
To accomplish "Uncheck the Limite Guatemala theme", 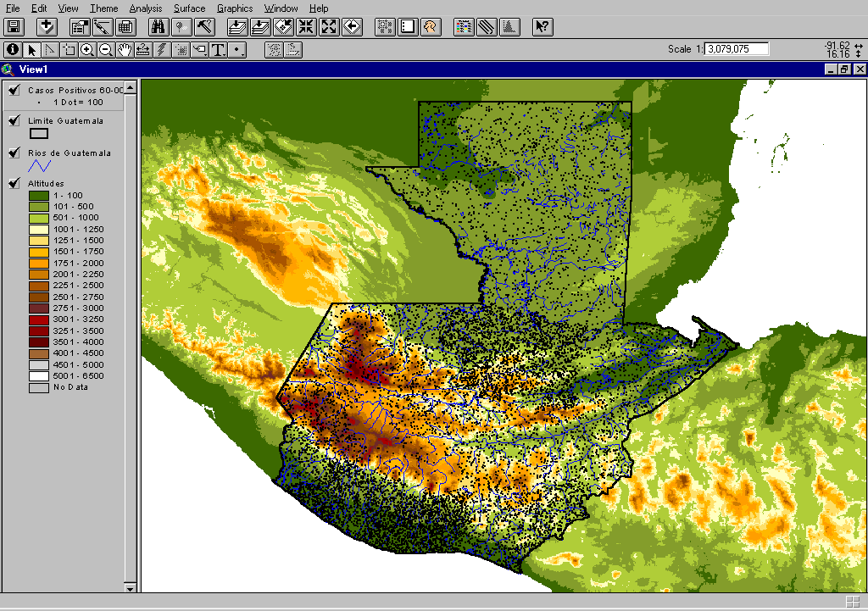I will tap(14, 120).
